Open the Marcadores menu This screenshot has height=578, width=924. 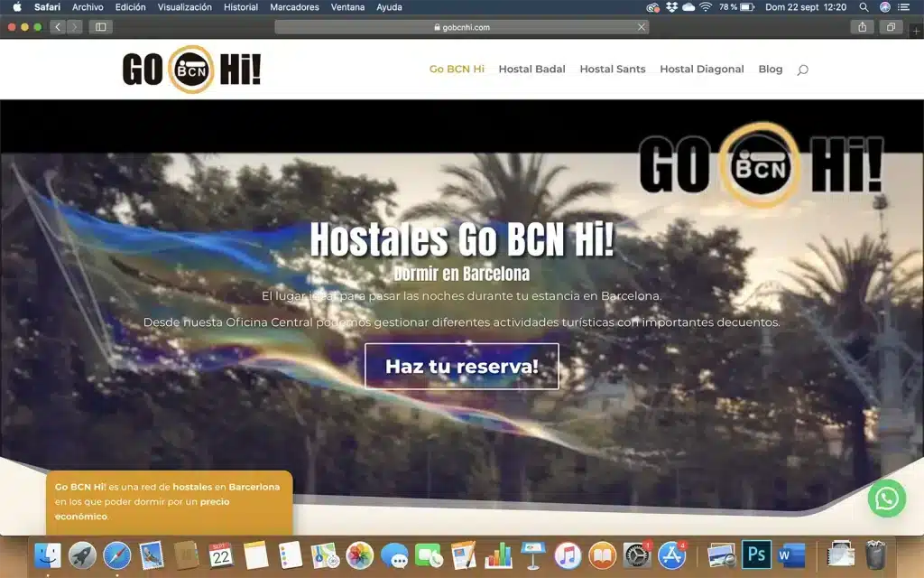[293, 7]
